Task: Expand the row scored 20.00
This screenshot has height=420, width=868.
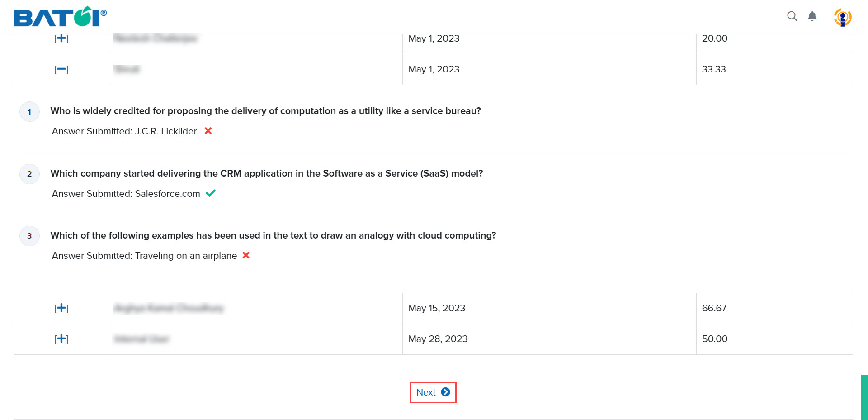Action: point(61,38)
